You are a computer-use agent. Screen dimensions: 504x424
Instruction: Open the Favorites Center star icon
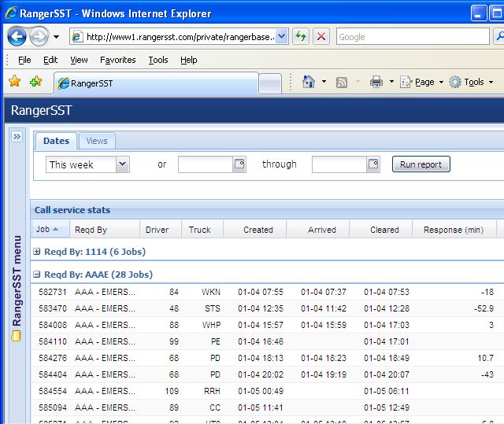14,82
